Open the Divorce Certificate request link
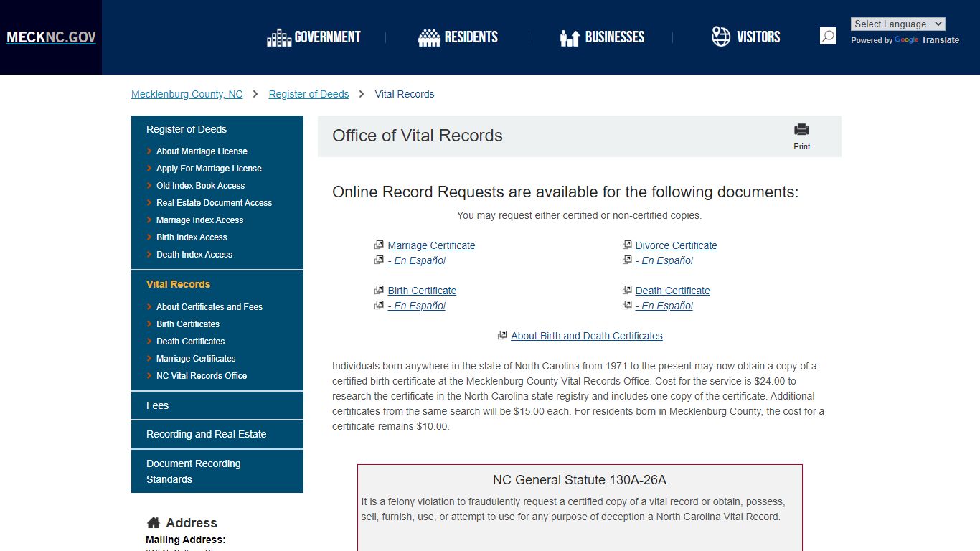This screenshot has height=551, width=980. 676,245
